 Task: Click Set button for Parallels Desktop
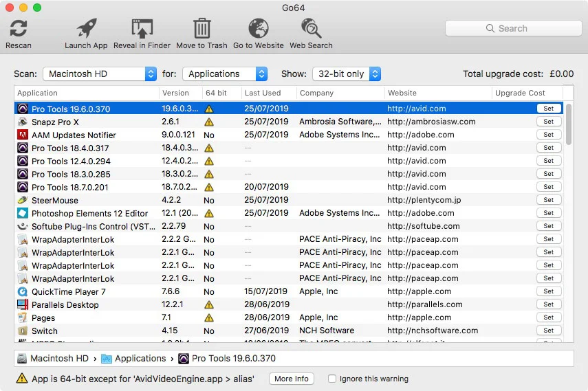click(549, 304)
